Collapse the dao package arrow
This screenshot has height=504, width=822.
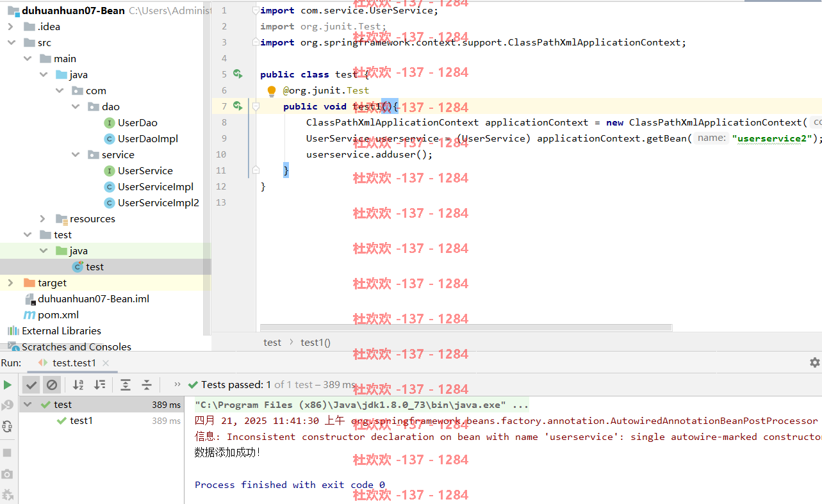coord(75,107)
